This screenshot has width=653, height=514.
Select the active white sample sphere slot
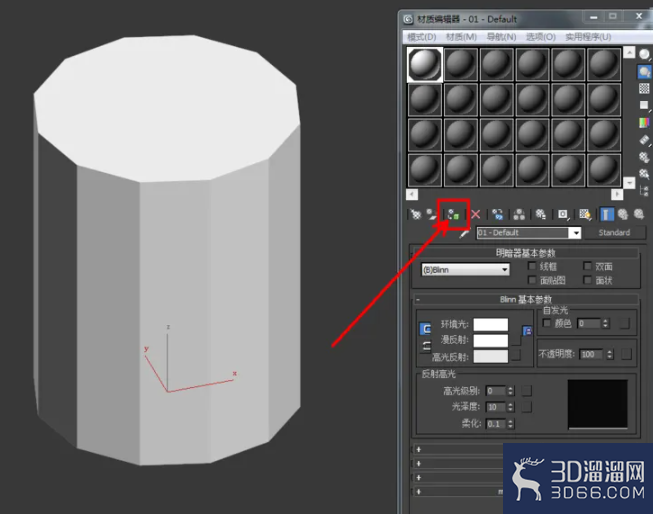[425, 64]
